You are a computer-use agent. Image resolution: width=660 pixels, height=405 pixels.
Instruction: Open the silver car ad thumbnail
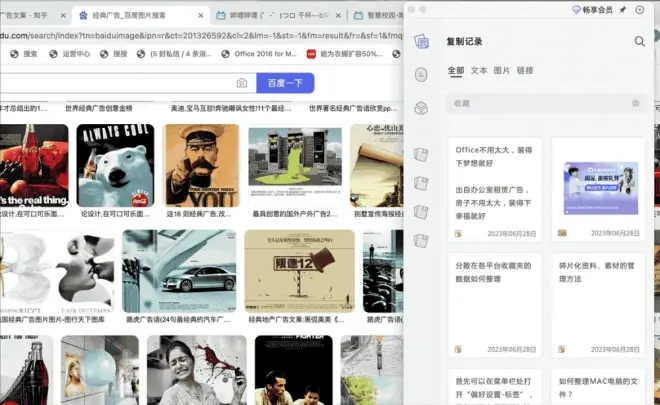pos(179,271)
